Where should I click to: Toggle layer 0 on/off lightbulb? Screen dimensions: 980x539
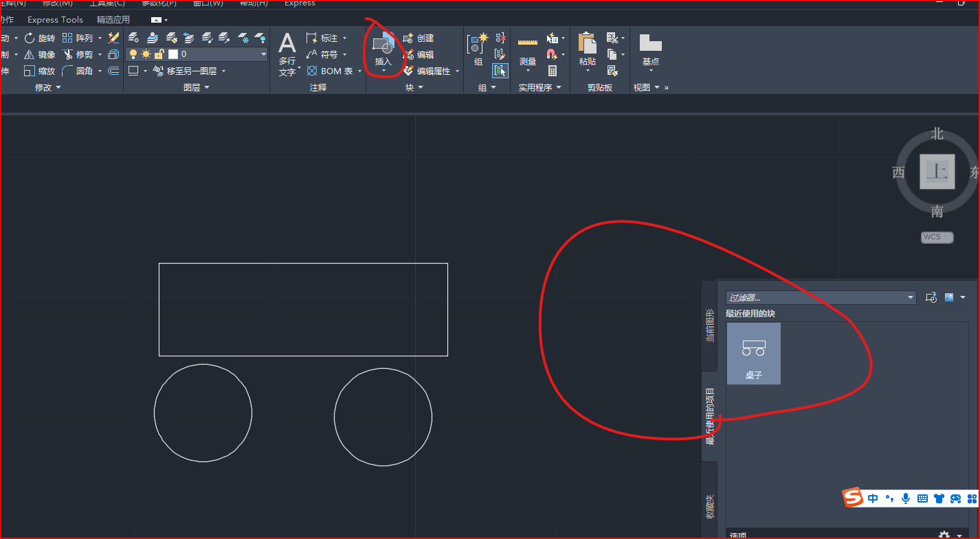click(x=133, y=54)
